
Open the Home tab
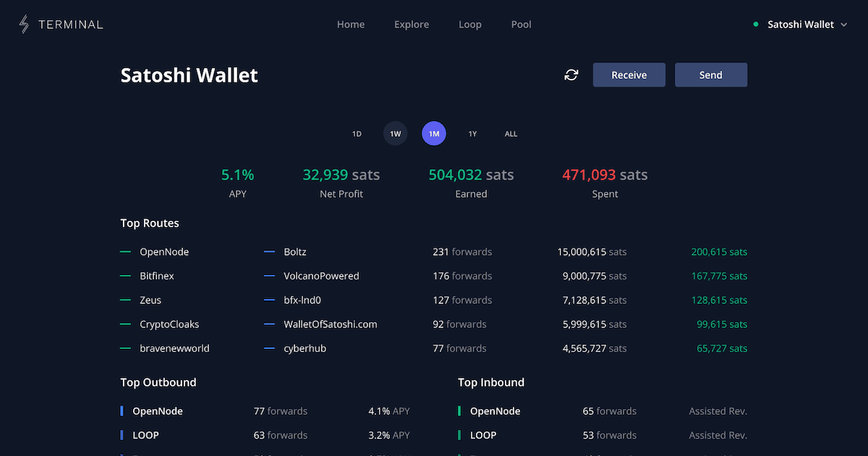click(x=351, y=25)
